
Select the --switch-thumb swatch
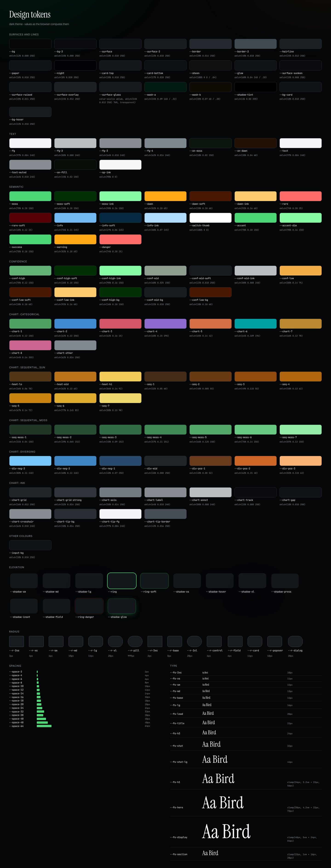[210, 218]
